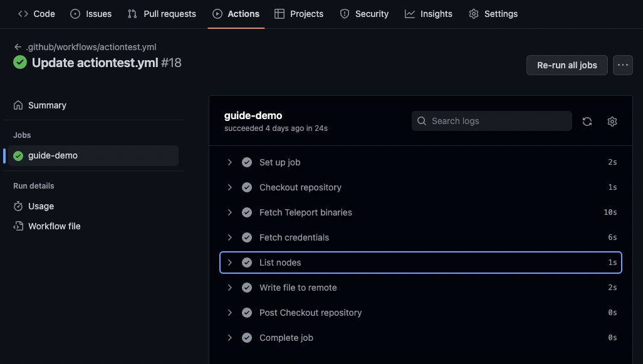The image size is (643, 364).
Task: Click the Usage stopwatch icon
Action: point(20,205)
